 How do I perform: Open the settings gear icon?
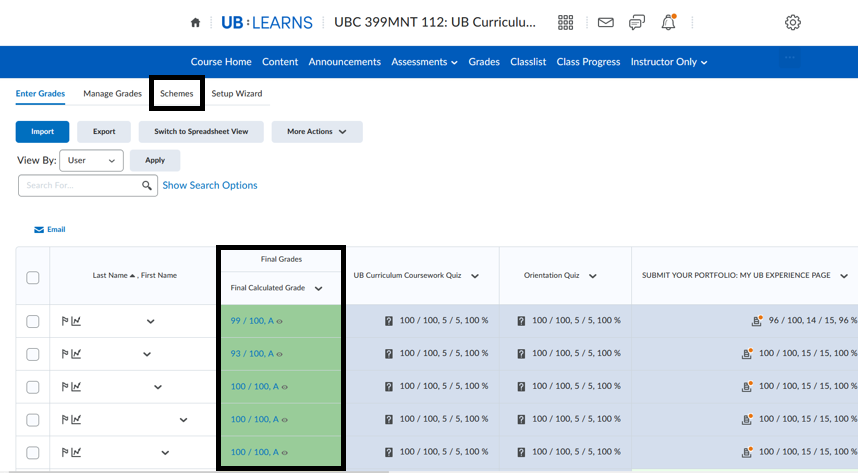coord(793,22)
